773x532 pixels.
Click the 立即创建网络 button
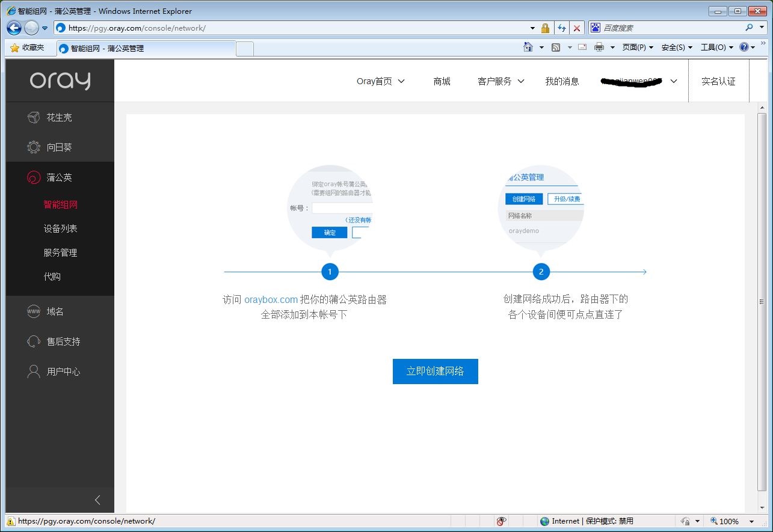pyautogui.click(x=436, y=371)
